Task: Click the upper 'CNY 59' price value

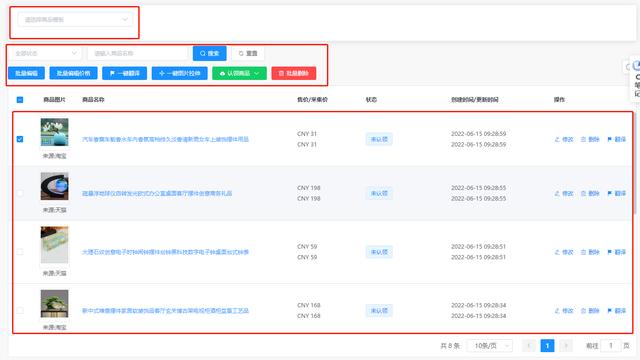Action: pyautogui.click(x=307, y=247)
